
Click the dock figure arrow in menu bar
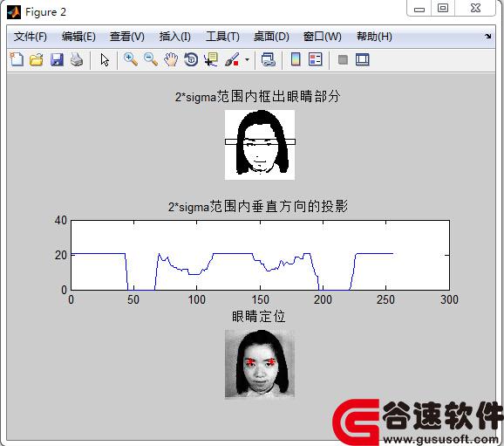pyautogui.click(x=488, y=37)
